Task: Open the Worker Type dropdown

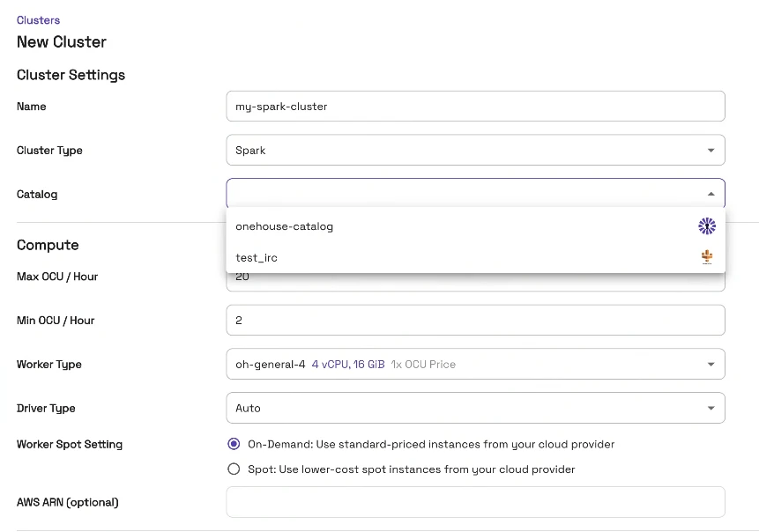Action: [475, 364]
